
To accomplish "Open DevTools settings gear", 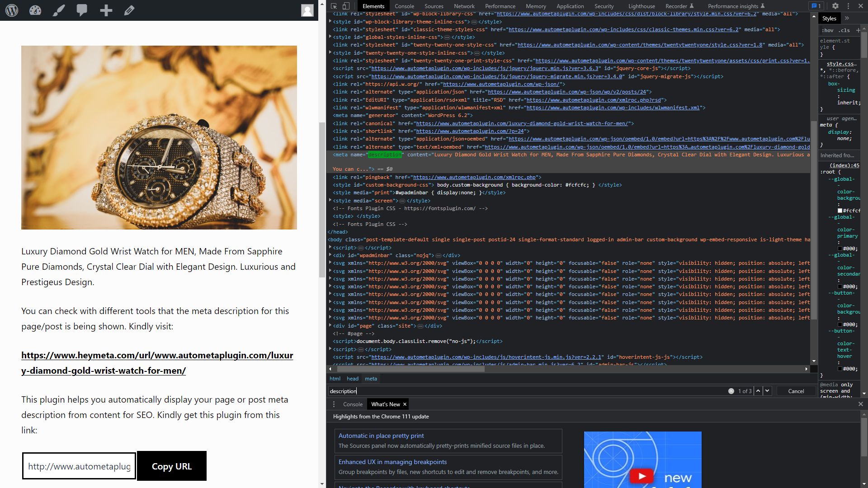I will pyautogui.click(x=835, y=6).
